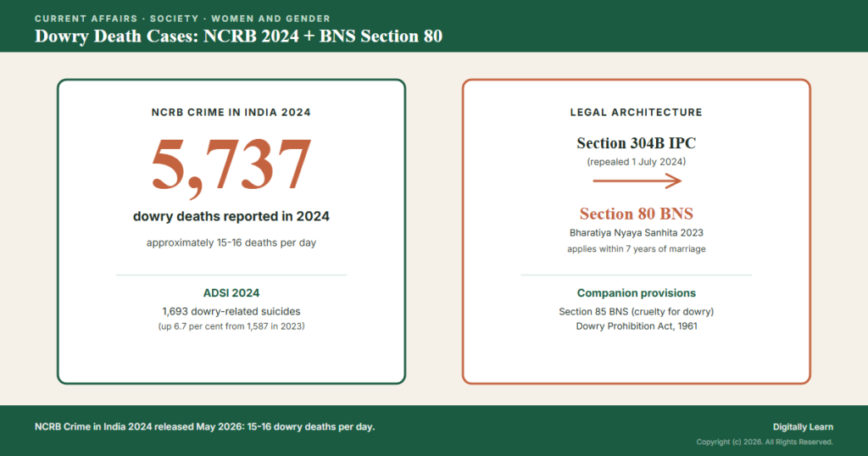The height and width of the screenshot is (456, 868).
Task: Click '(up 6.7 per cent from 1,587 in 2023)'
Action: pos(231,326)
